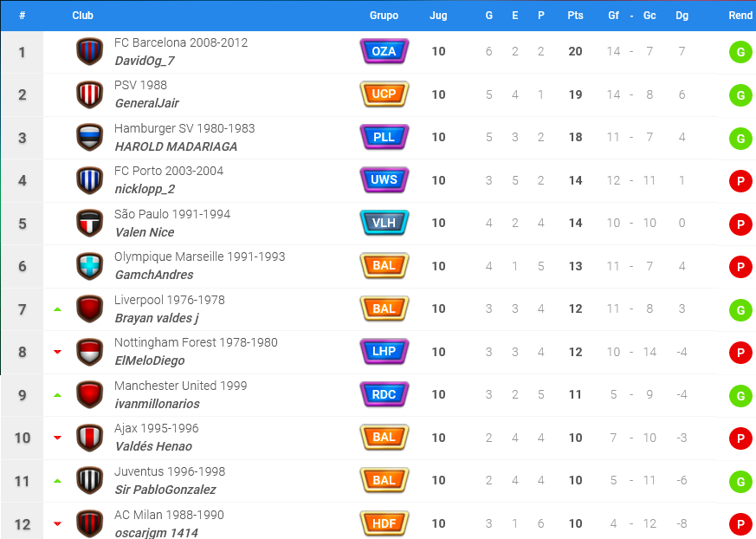
Task: Click the green up arrow beside Liverpool
Action: (x=57, y=309)
